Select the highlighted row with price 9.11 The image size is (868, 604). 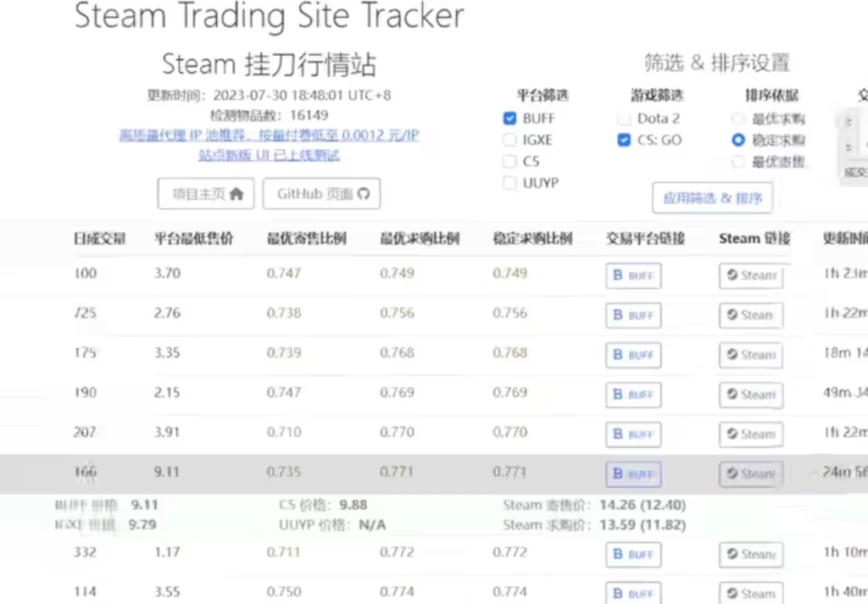[434, 474]
